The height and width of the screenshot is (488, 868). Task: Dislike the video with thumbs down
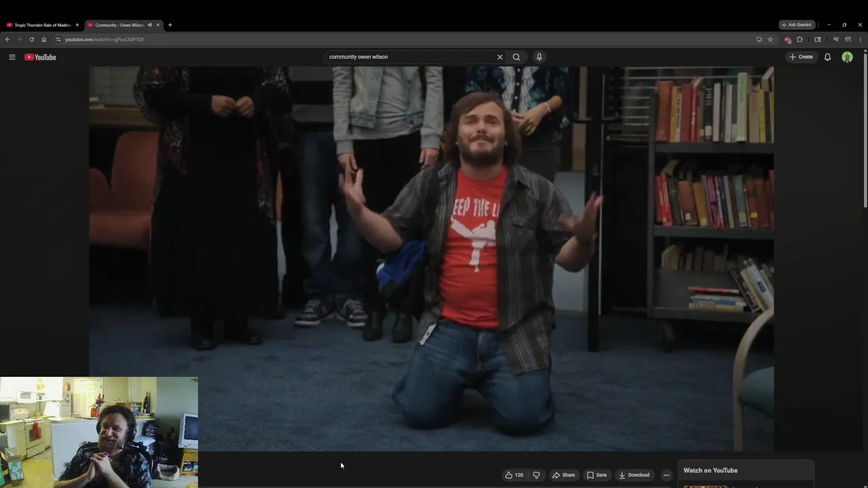[536, 475]
